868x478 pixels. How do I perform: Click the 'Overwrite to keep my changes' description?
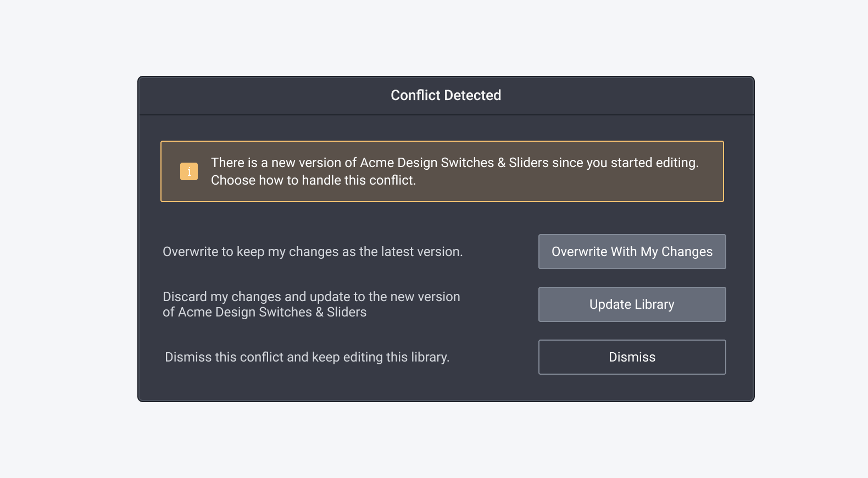(x=313, y=252)
